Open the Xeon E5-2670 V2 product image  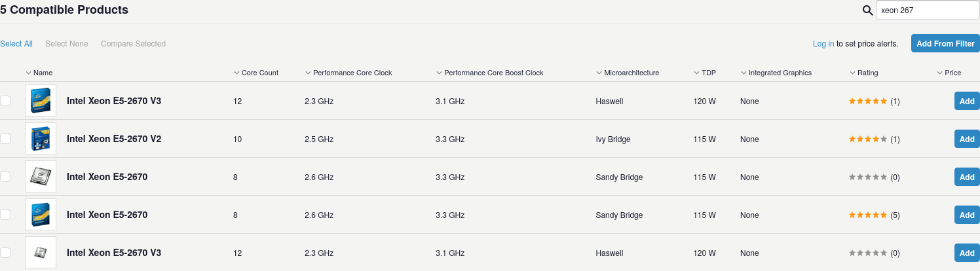pyautogui.click(x=41, y=139)
